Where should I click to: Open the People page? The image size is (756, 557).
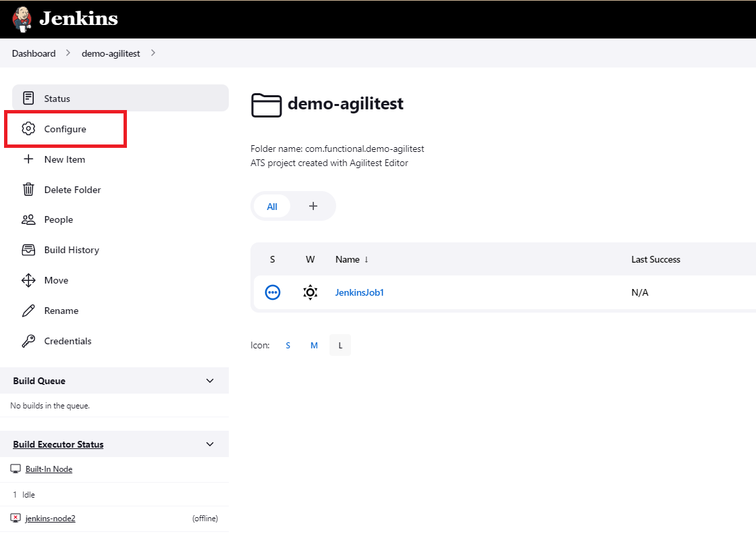58,220
